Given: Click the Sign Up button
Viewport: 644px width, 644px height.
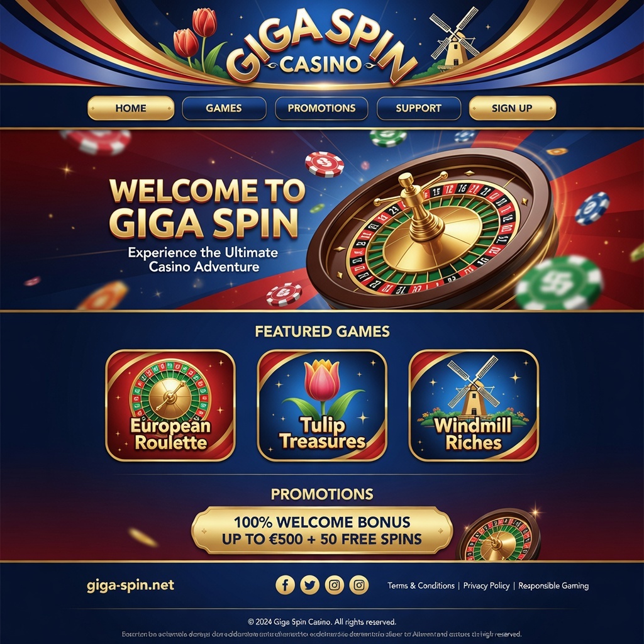Looking at the screenshot, I should [x=512, y=108].
